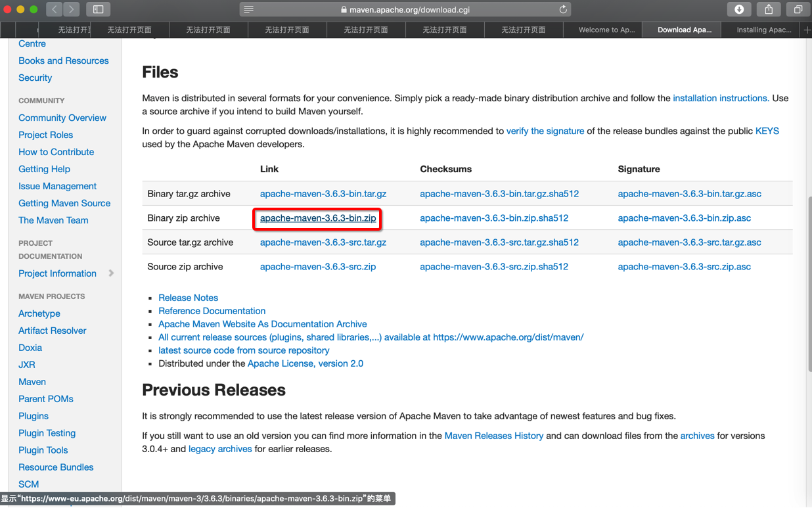Open How to Contribute link
The height and width of the screenshot is (508, 812).
[x=56, y=152]
